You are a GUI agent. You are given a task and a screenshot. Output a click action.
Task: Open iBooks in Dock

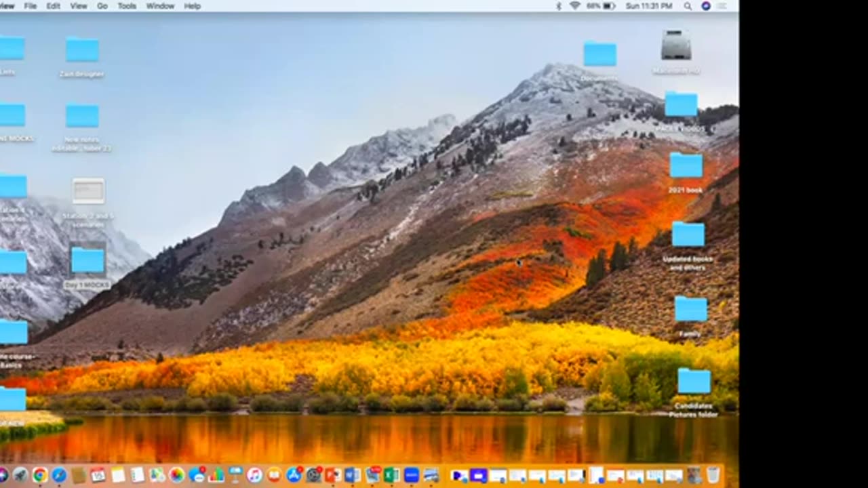point(274,475)
